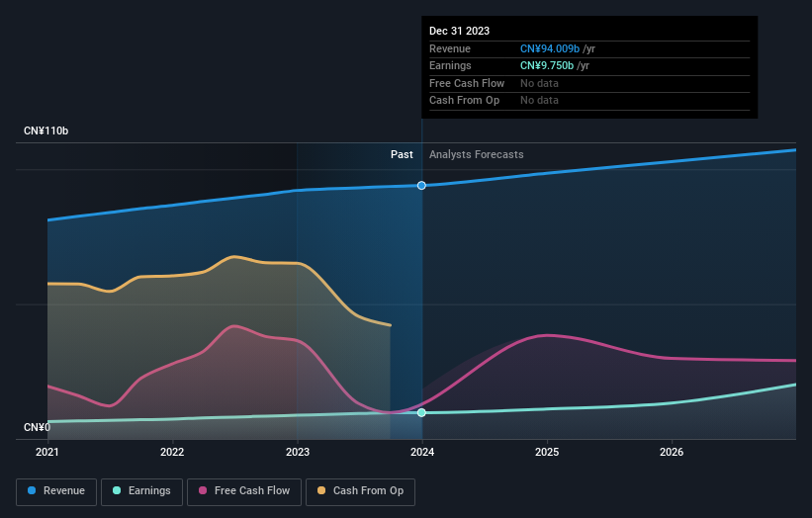Image resolution: width=812 pixels, height=518 pixels.
Task: Select the 2021 x-axis label
Action: tap(47, 452)
